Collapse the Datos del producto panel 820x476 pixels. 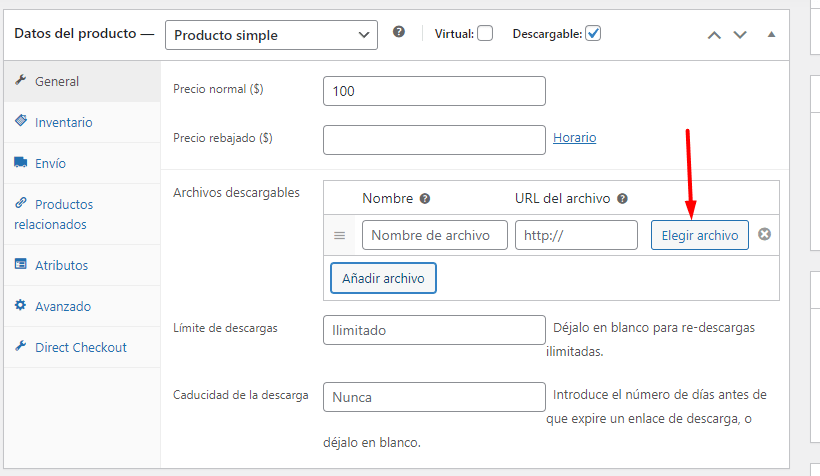(771, 35)
